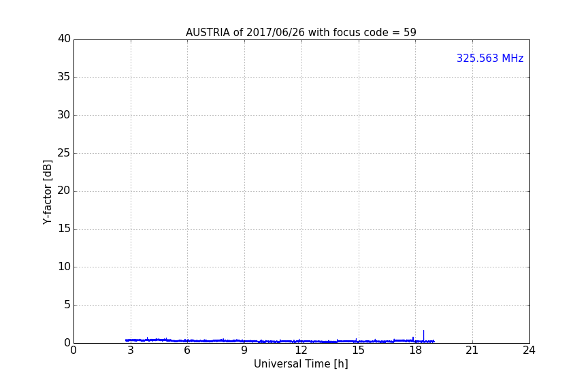Click y-axis tick label 35
The image size is (588, 392).
(x=64, y=77)
